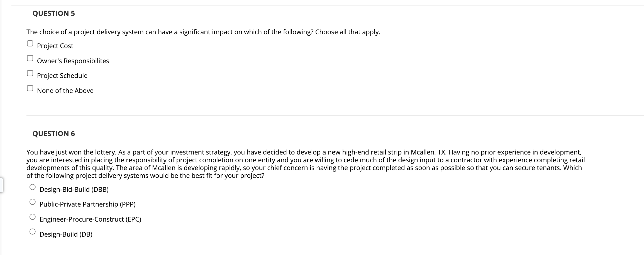Choose Public-Private Partnership (PPP) option
Viewport: 644px width, 255px height.
33,201
